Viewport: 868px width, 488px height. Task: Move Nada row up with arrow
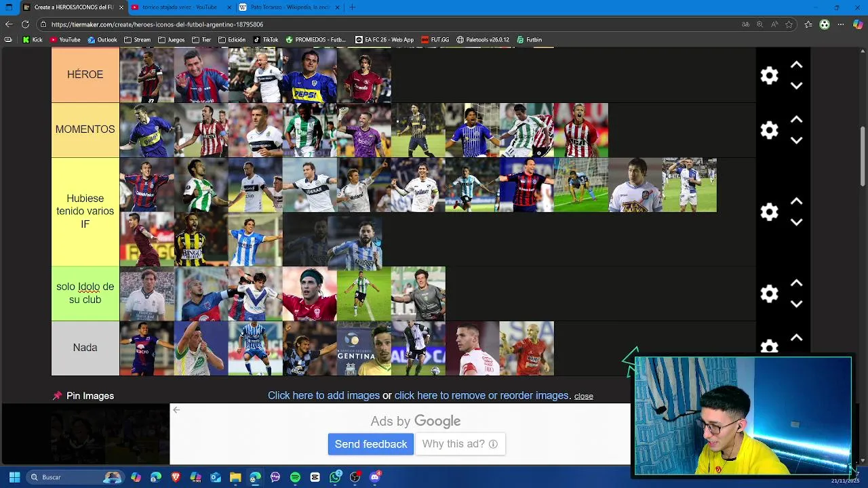pos(797,338)
